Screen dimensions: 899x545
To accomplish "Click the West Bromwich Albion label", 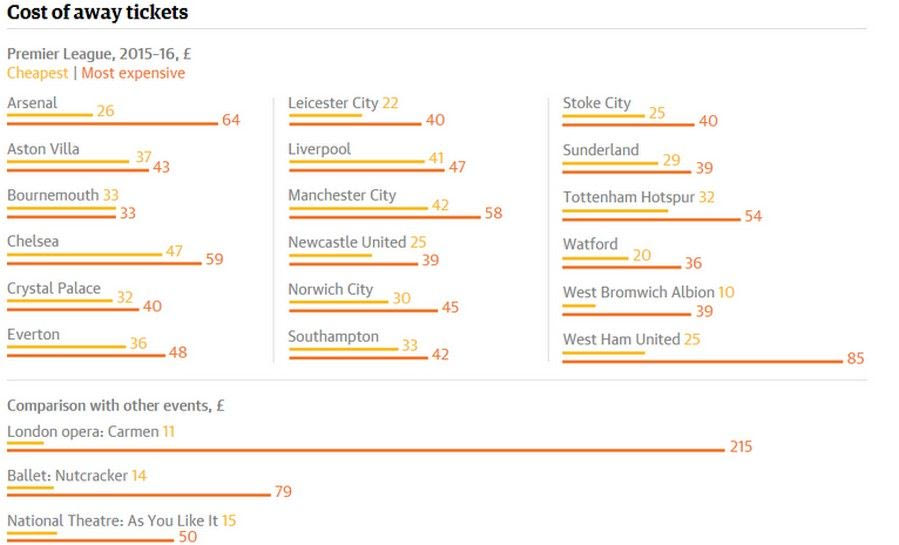I will tap(638, 292).
